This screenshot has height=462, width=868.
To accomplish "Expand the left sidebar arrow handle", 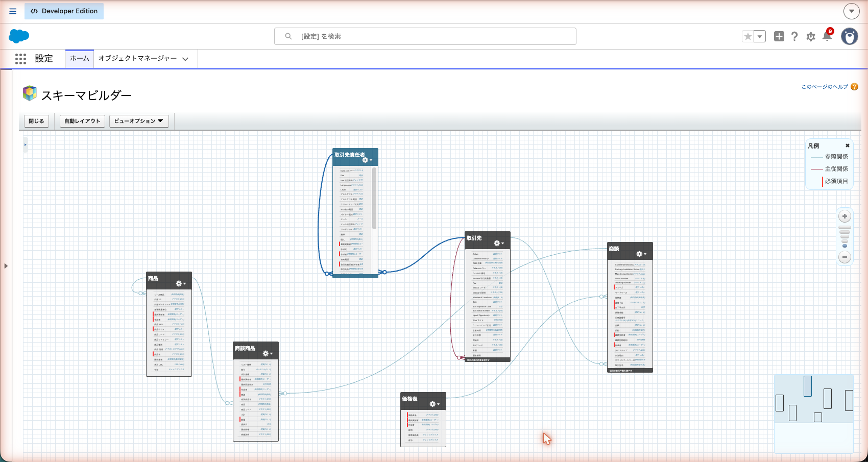I will [6, 266].
